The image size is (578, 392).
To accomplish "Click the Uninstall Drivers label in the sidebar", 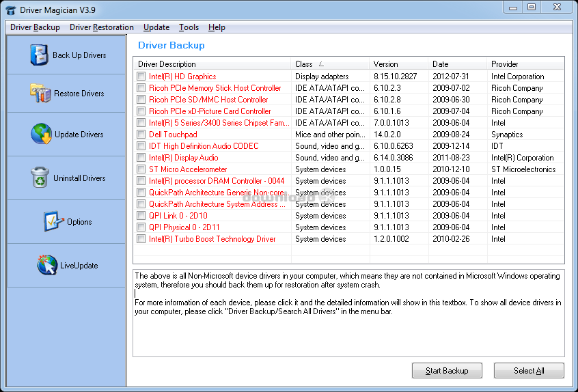I will click(79, 178).
